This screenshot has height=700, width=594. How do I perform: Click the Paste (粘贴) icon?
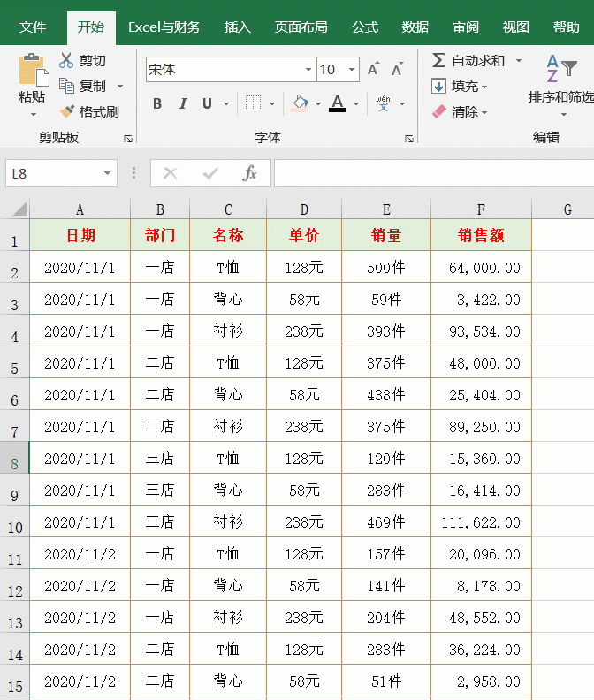coord(33,71)
